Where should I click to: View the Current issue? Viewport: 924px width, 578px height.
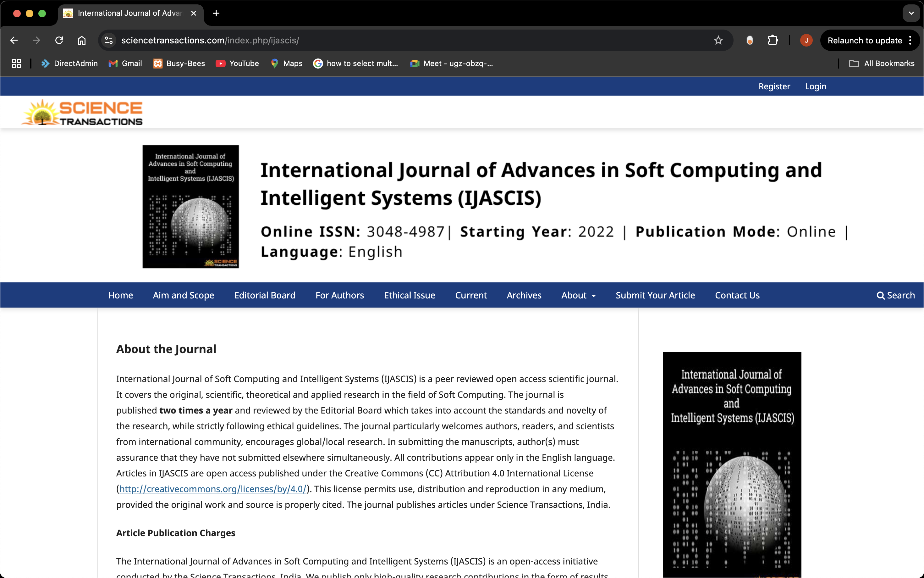(470, 295)
